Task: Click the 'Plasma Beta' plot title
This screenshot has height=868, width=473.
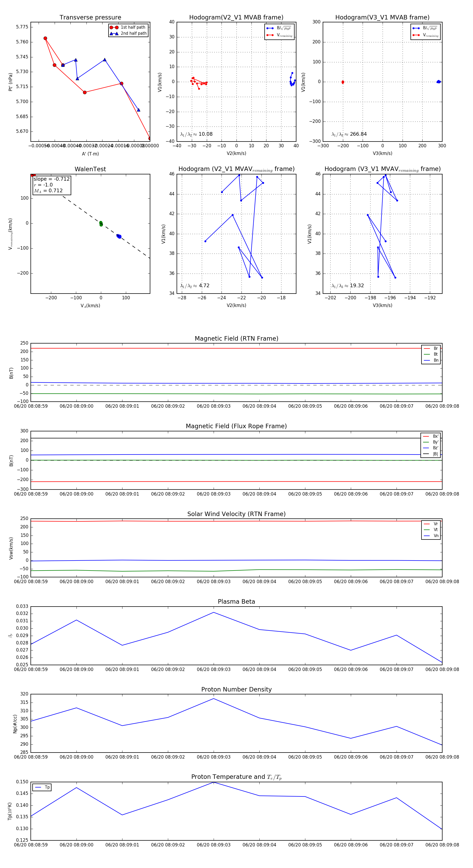Action: coord(236,602)
